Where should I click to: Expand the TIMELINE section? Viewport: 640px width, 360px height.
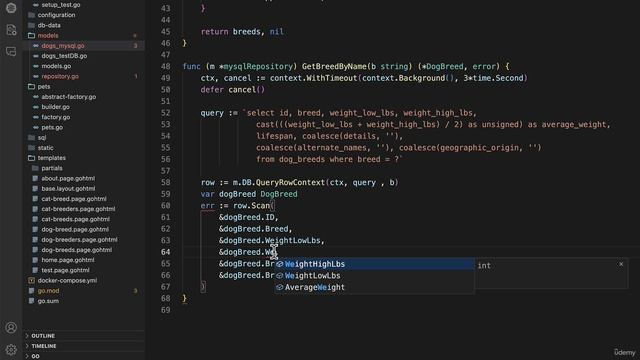[84, 346]
